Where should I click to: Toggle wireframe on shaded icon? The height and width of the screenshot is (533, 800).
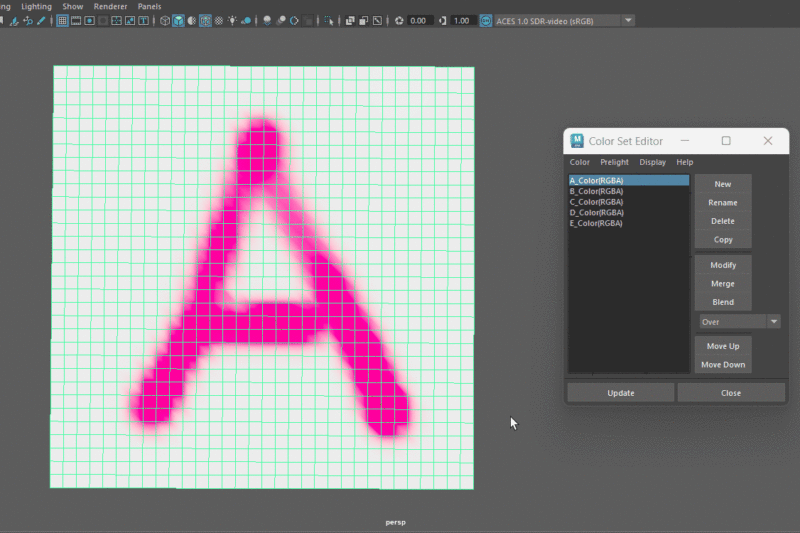205,20
